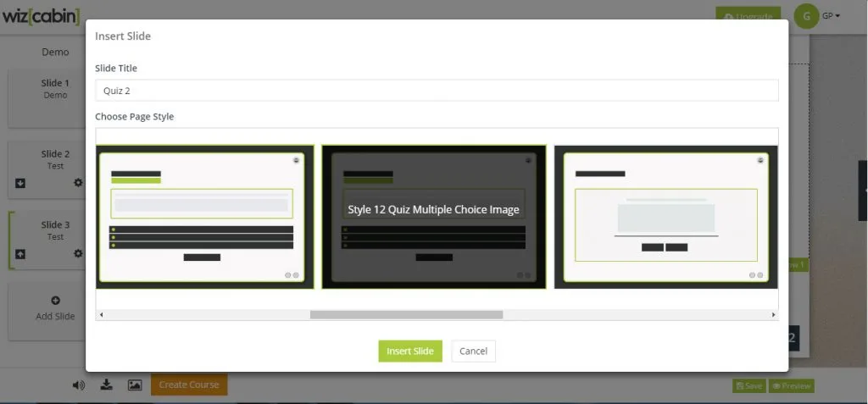Viewport: 868px width, 404px height.
Task: Move Slide 2 down with arrow icon
Action: (x=20, y=183)
